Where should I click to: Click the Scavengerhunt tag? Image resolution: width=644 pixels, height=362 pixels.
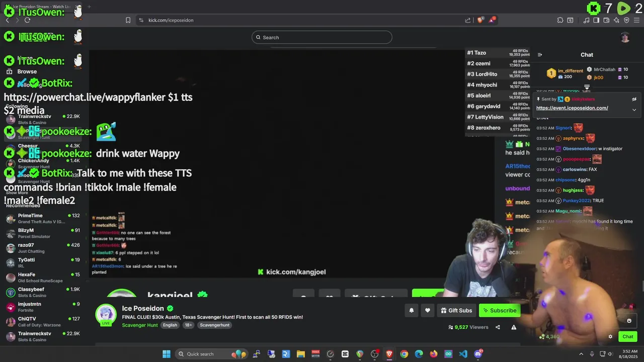(215, 325)
